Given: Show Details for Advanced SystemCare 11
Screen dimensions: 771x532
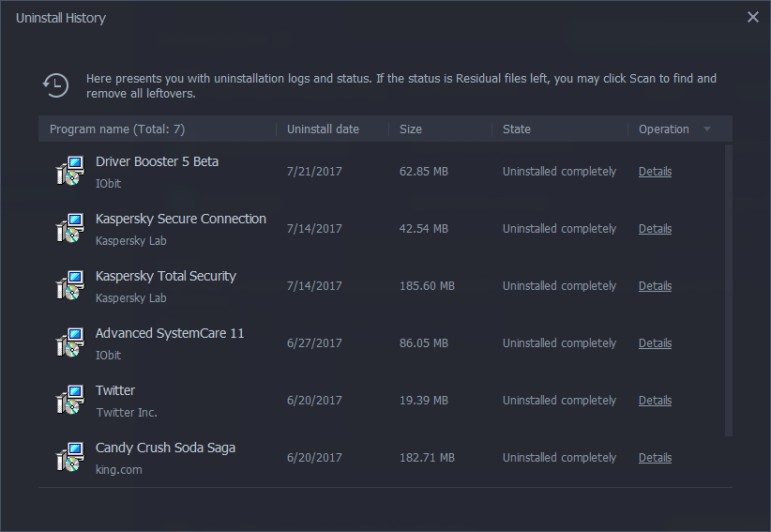Looking at the screenshot, I should (655, 343).
